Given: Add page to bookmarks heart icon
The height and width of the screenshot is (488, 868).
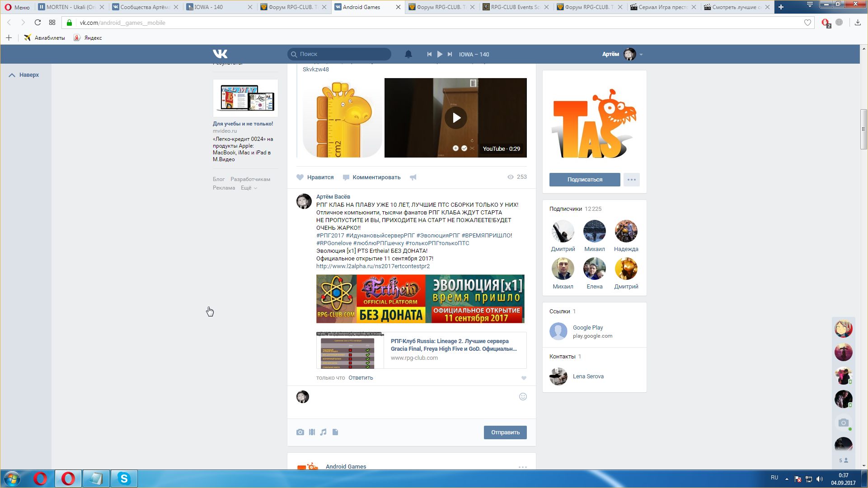Looking at the screenshot, I should pos(807,23).
